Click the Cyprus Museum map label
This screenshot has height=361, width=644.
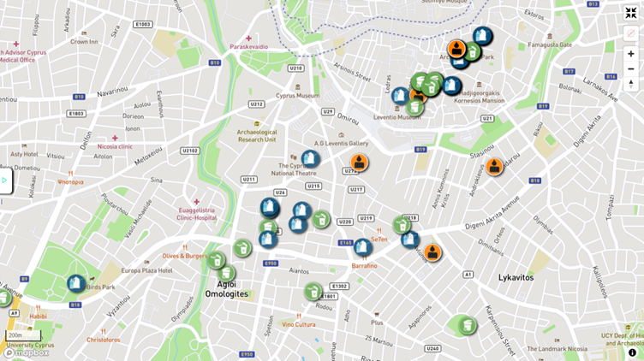(297, 96)
